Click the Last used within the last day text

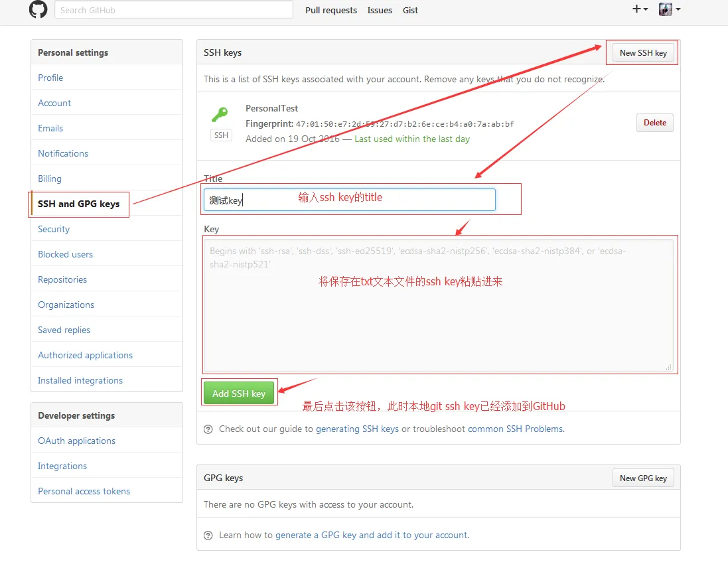[412, 139]
